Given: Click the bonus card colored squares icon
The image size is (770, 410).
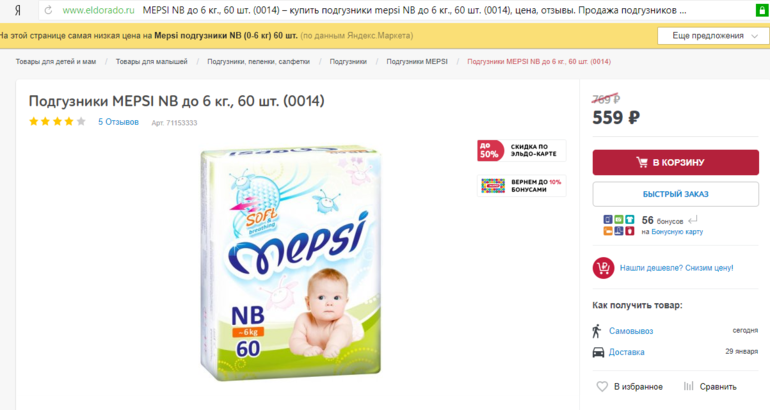Looking at the screenshot, I should coord(619,225).
